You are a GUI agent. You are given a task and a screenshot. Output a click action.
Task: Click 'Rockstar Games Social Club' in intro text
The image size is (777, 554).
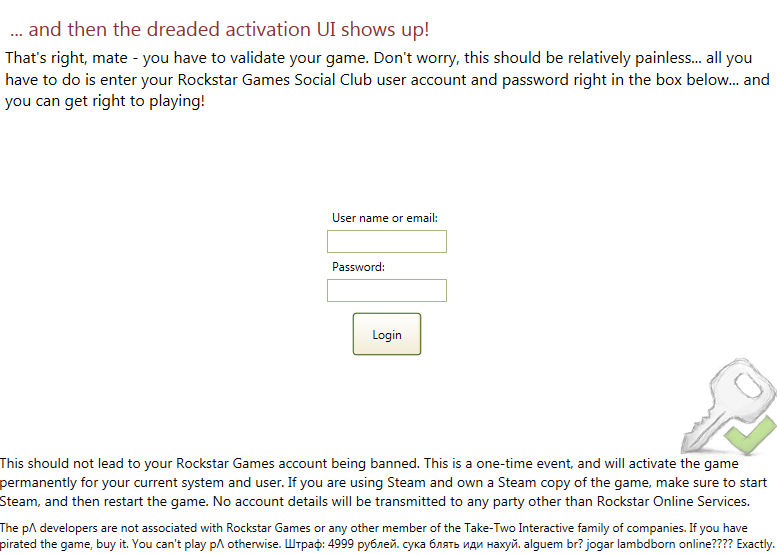click(x=275, y=80)
